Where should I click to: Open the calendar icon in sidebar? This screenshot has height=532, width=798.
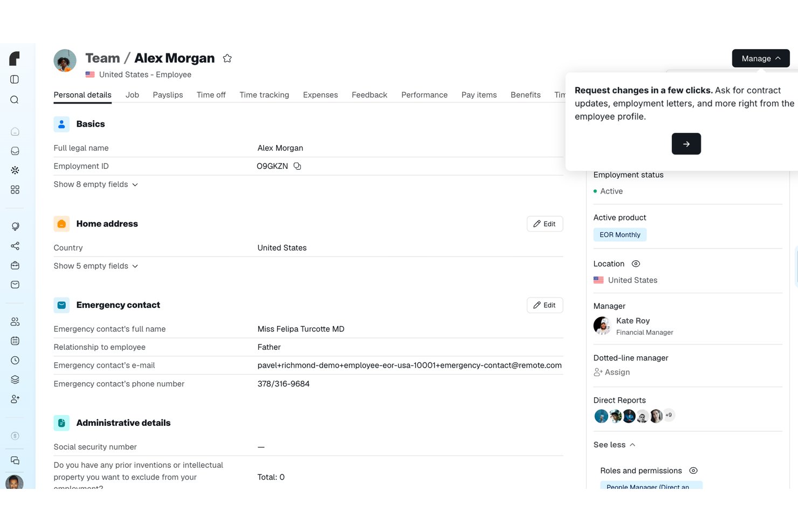[15, 341]
